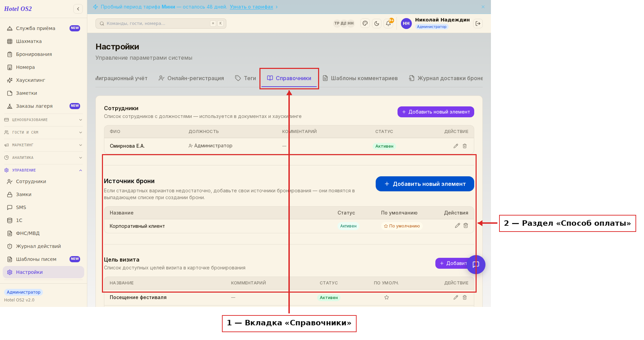This screenshot has width=644, height=340.
Task: Toggle the По умолчанию badge for Корпоративный клиент
Action: click(x=402, y=226)
